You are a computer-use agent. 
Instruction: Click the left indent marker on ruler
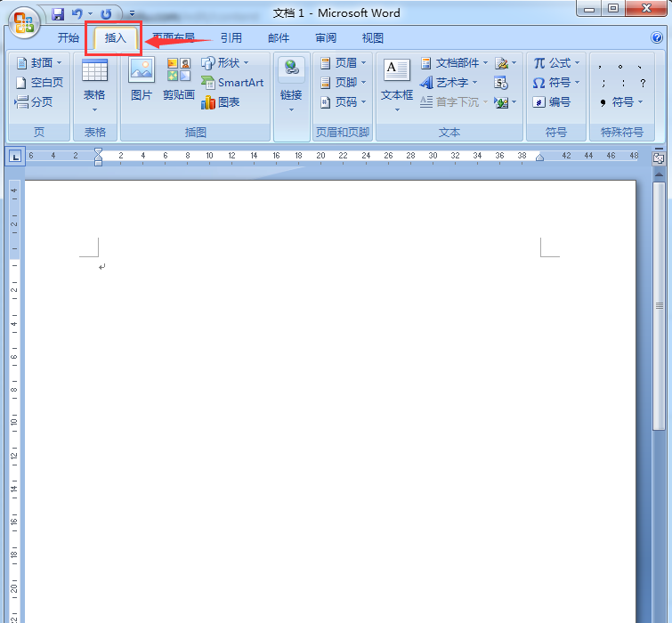pos(98,162)
